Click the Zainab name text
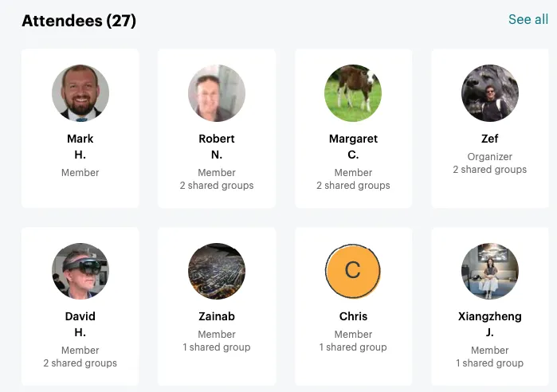557x392 pixels. coord(217,316)
